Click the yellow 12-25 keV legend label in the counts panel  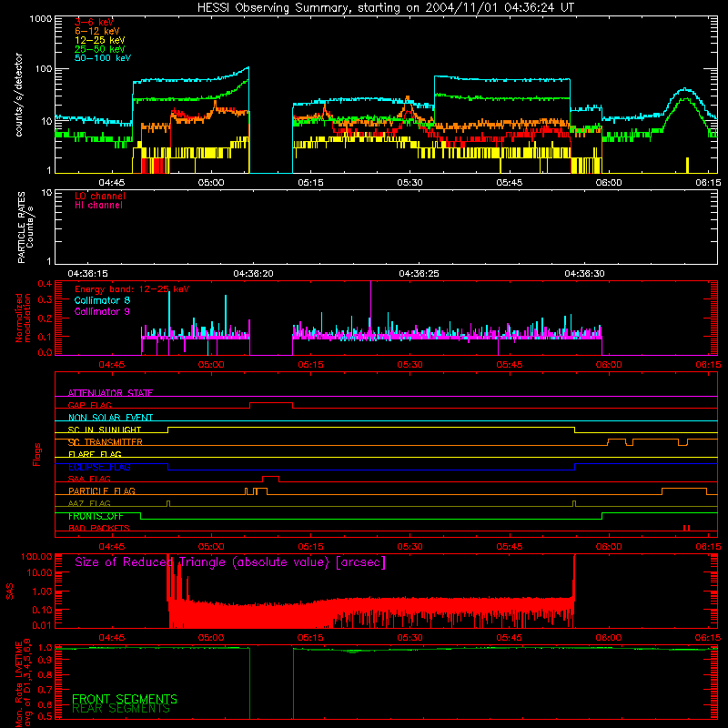tap(99, 40)
